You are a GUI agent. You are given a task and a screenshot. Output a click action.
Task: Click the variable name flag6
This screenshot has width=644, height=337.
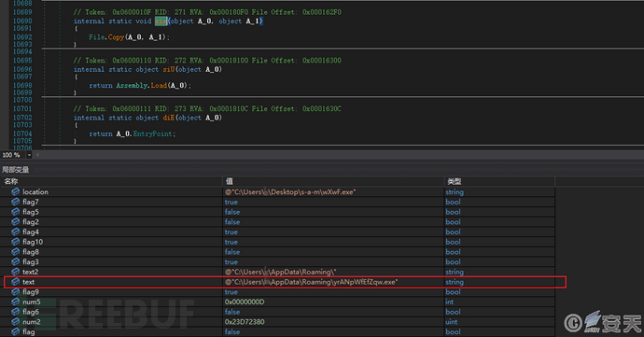coord(31,312)
